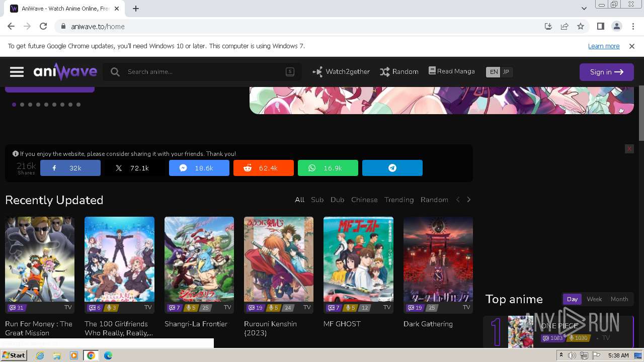Open Chrome profile icon
644x362 pixels.
click(617, 27)
